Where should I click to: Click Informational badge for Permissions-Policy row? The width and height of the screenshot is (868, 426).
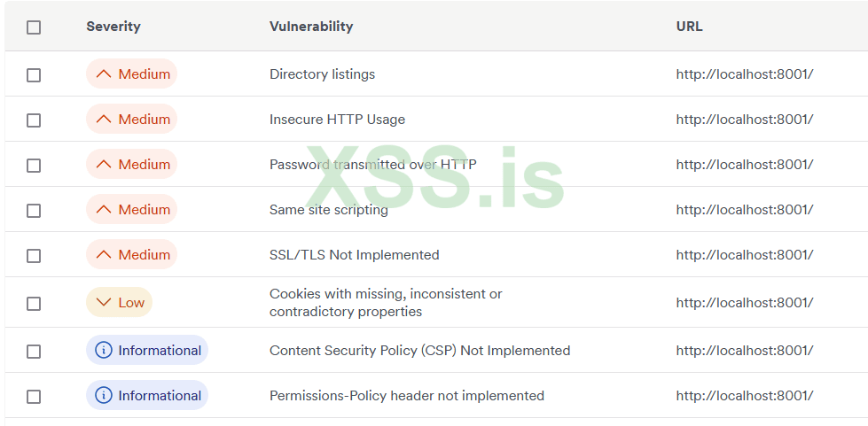(x=147, y=396)
